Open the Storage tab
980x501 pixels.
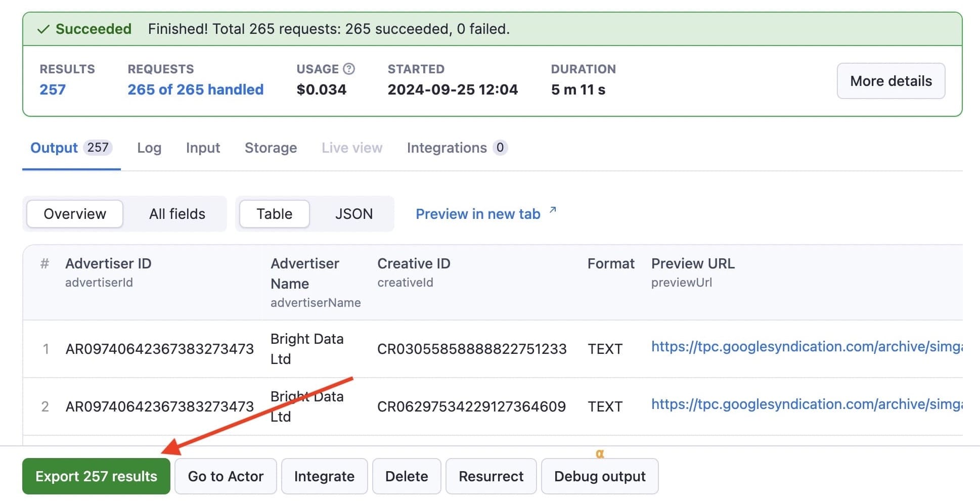coord(271,148)
